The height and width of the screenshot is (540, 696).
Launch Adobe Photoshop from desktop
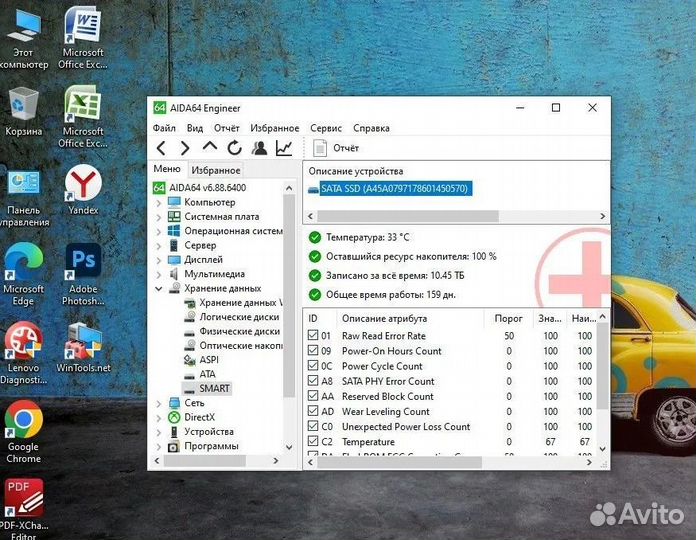point(83,274)
